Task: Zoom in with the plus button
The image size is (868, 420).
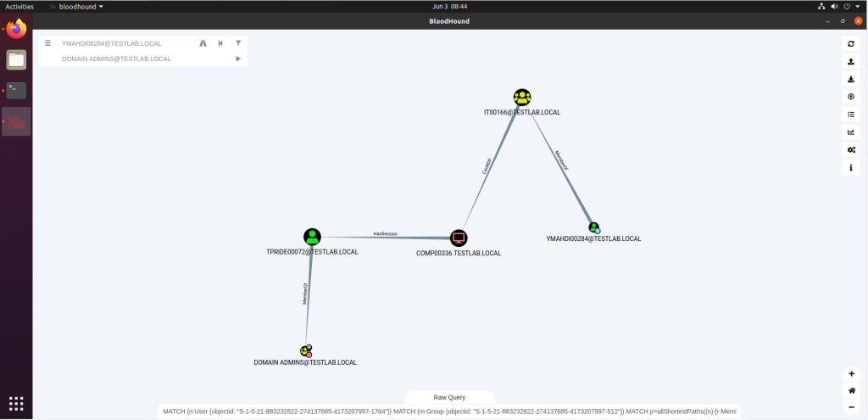Action: (x=851, y=374)
